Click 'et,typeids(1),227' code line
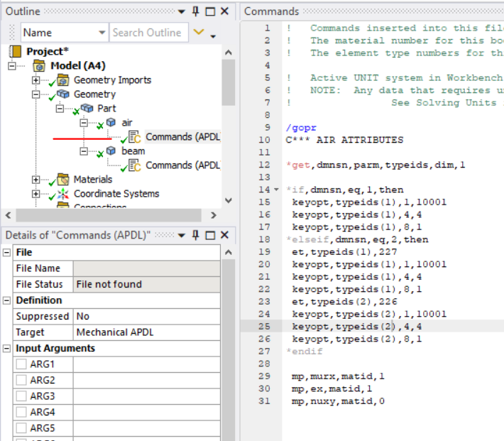This screenshot has width=504, height=441. pos(344,252)
